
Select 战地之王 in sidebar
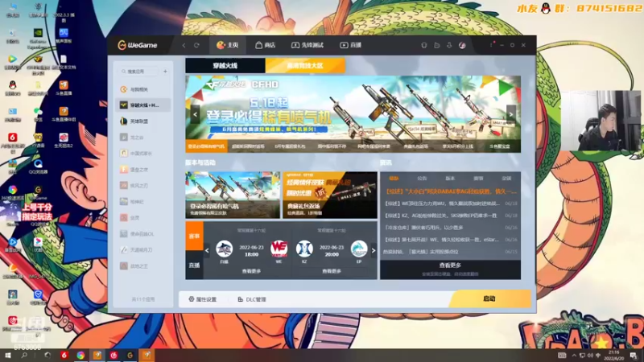coord(143,266)
